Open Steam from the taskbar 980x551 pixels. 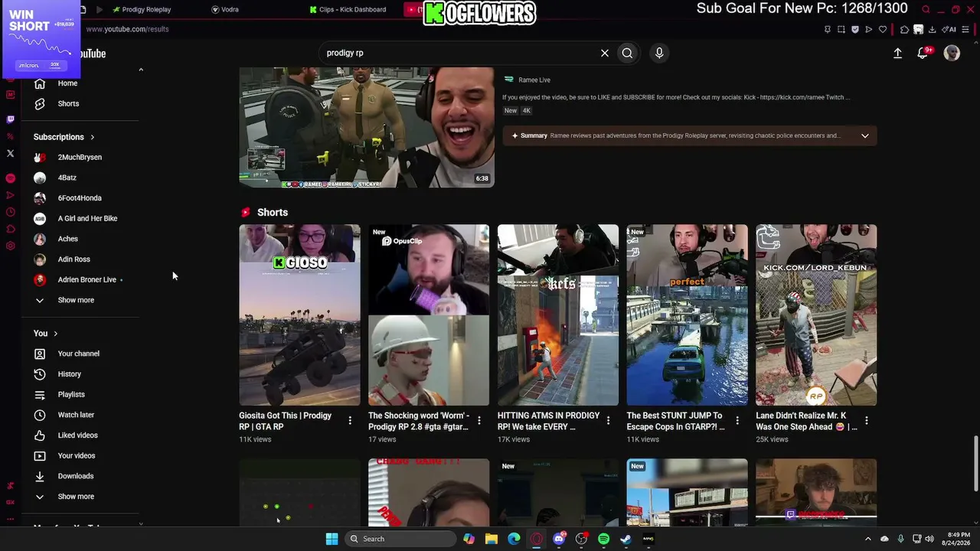(x=626, y=539)
